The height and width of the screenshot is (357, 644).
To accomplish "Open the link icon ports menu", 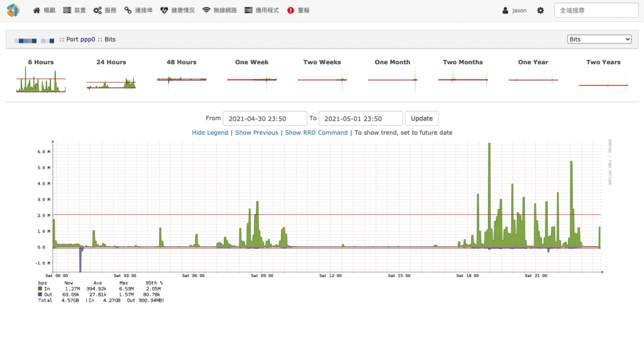I will click(x=138, y=10).
